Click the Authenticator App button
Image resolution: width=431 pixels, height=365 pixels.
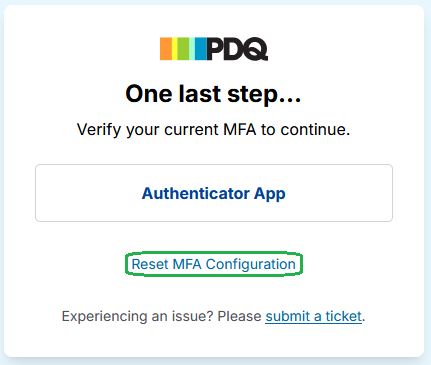(x=214, y=193)
